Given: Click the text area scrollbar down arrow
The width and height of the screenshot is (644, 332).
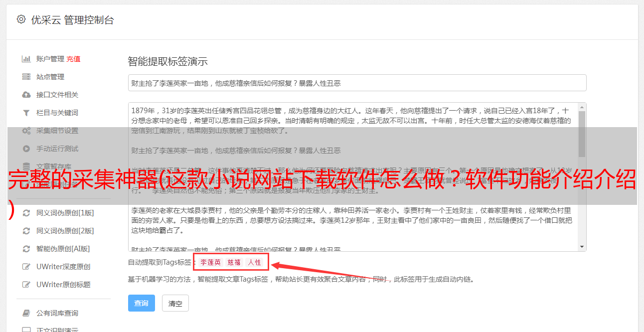Looking at the screenshot, I should [582, 247].
